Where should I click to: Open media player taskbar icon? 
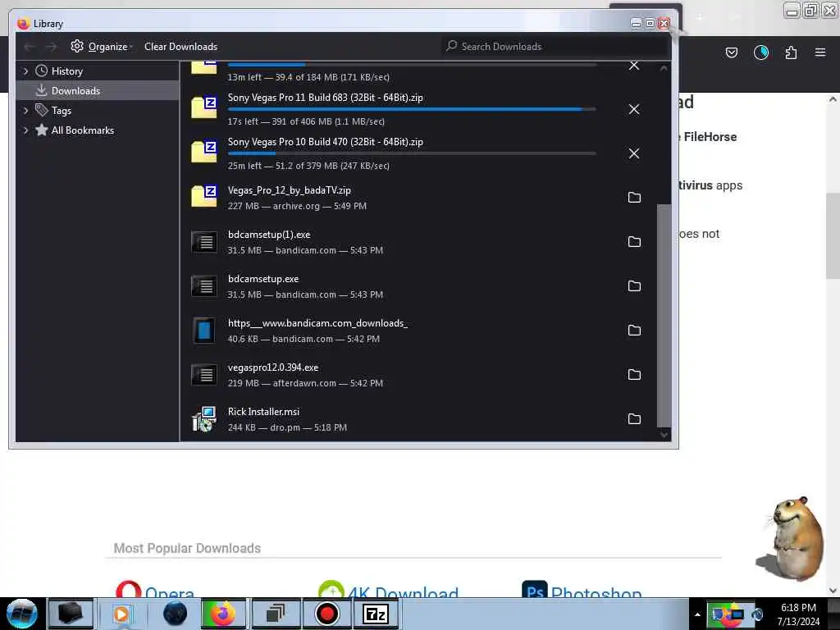tap(121, 614)
